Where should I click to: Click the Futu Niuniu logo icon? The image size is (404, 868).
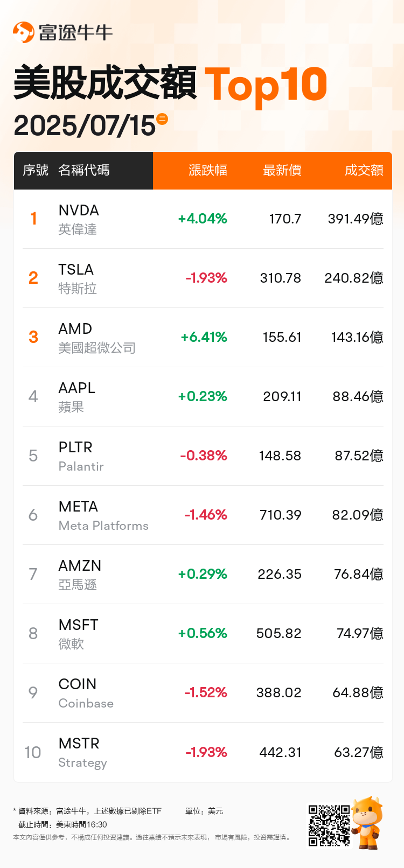[x=24, y=32]
